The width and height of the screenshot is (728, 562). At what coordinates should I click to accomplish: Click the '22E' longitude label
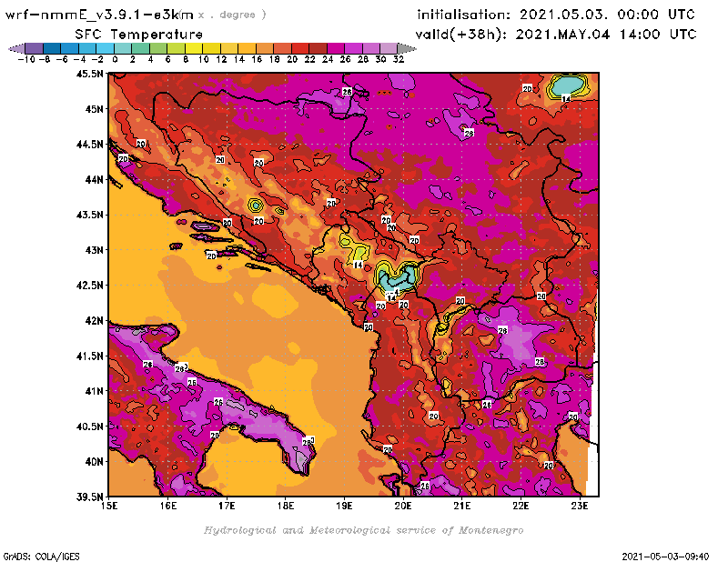[x=521, y=506]
